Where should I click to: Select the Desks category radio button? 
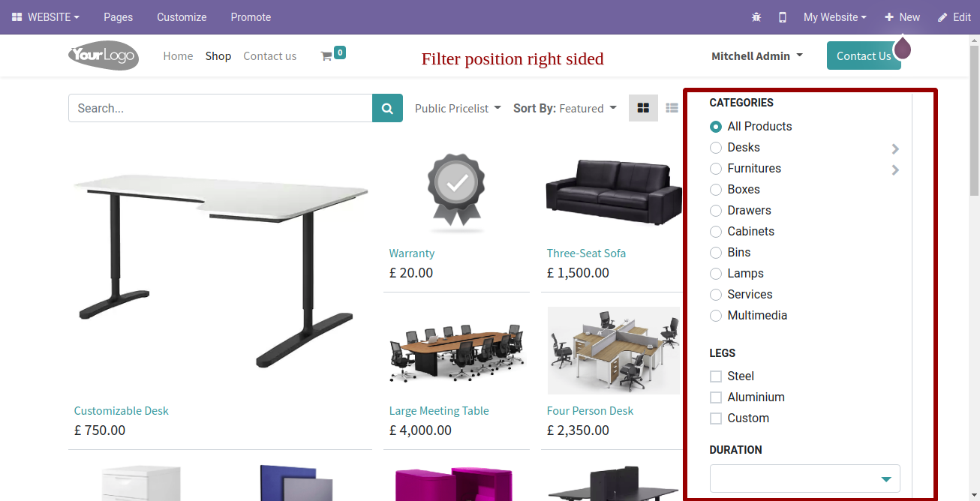[x=716, y=148]
